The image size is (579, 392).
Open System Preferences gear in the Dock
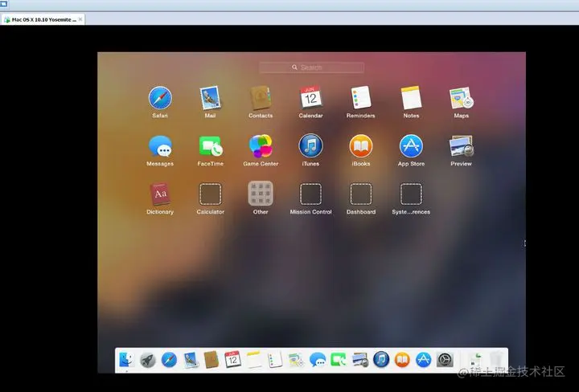point(445,360)
